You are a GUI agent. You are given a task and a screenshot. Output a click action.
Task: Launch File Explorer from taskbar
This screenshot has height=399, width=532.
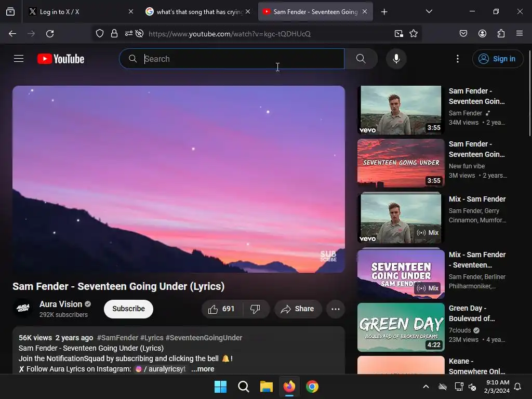267,387
